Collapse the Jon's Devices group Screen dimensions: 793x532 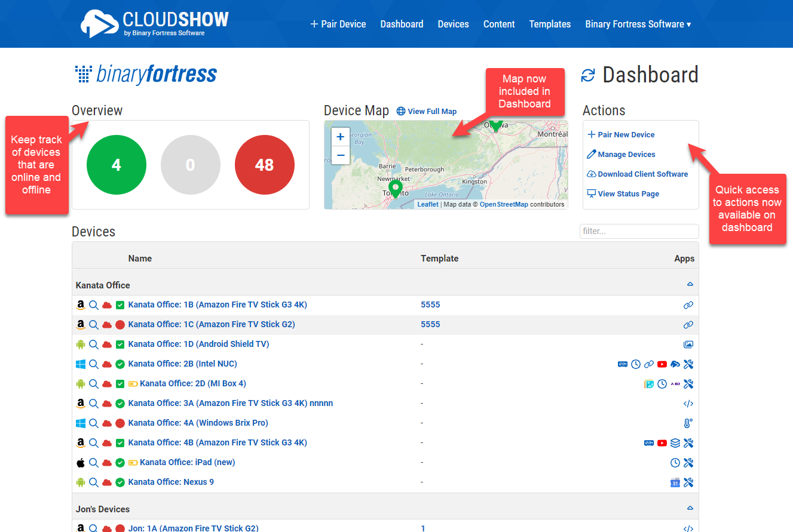690,509
